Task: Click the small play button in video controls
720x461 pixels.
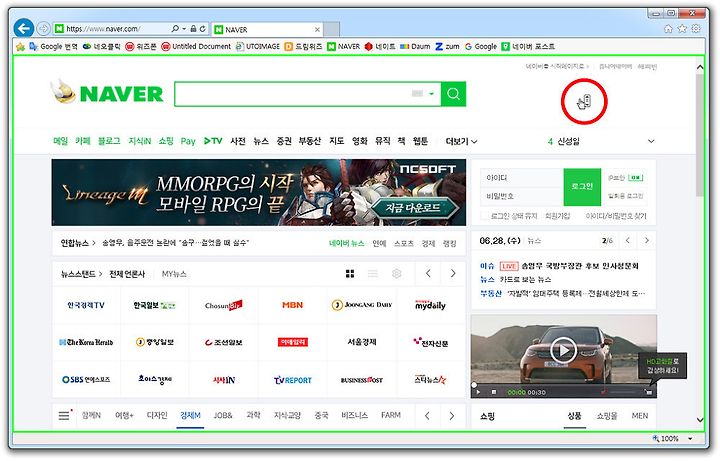Action: (478, 392)
